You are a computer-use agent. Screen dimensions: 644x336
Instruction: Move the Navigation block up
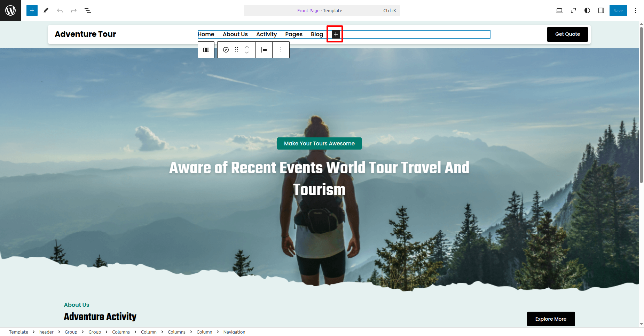click(247, 47)
